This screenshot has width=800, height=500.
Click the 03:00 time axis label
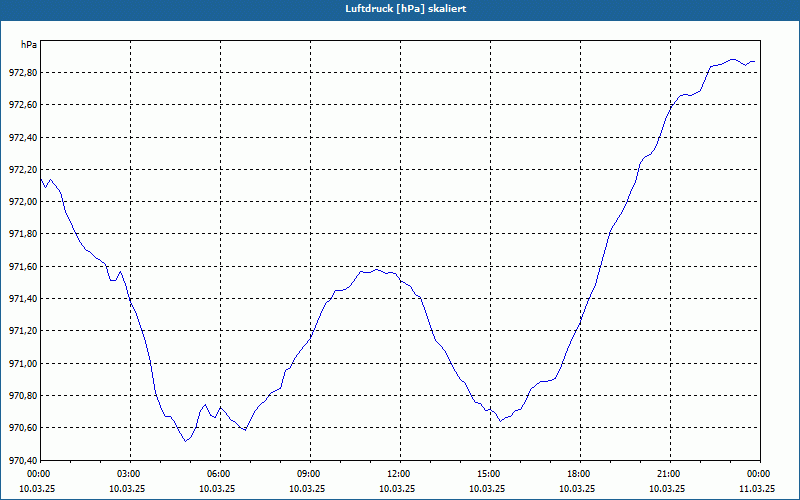click(x=130, y=474)
